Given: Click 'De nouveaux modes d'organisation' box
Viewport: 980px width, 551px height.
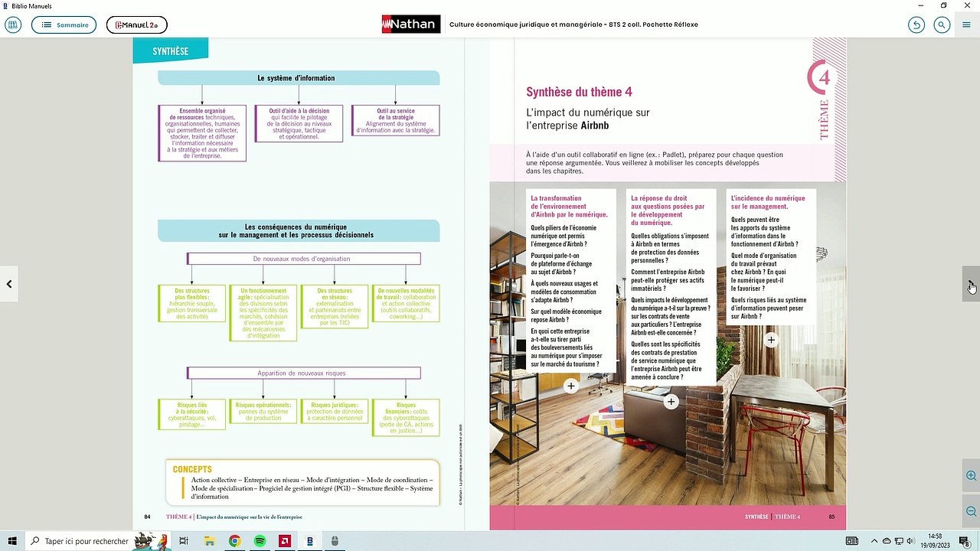Looking at the screenshot, I should [x=304, y=259].
